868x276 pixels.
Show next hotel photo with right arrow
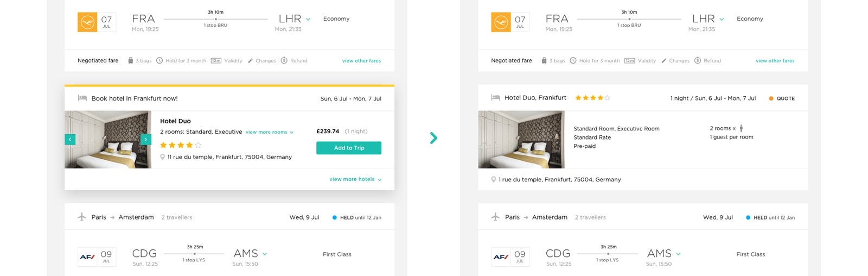click(146, 140)
